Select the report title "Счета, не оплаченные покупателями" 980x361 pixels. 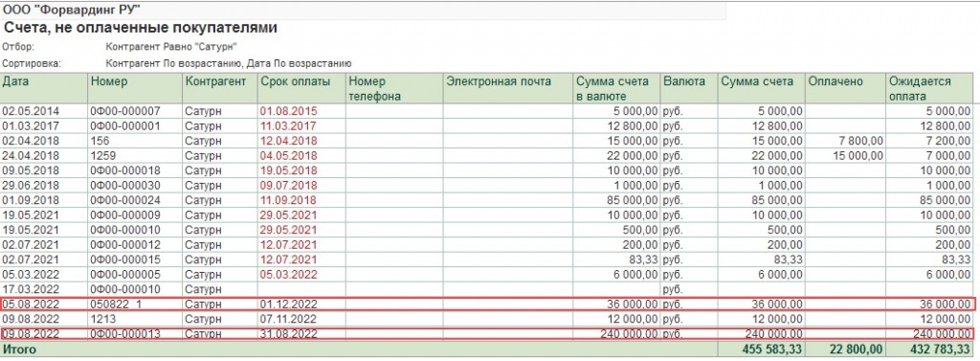pos(141,28)
